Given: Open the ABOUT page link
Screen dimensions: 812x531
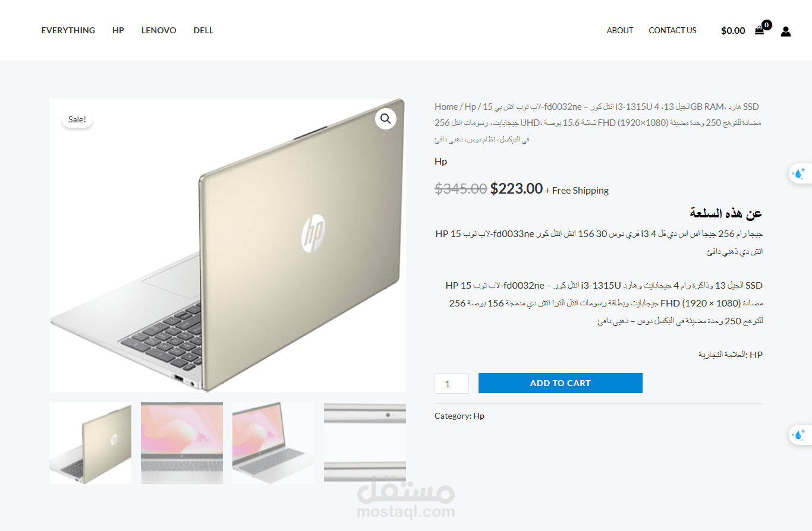Looking at the screenshot, I should [x=620, y=30].
